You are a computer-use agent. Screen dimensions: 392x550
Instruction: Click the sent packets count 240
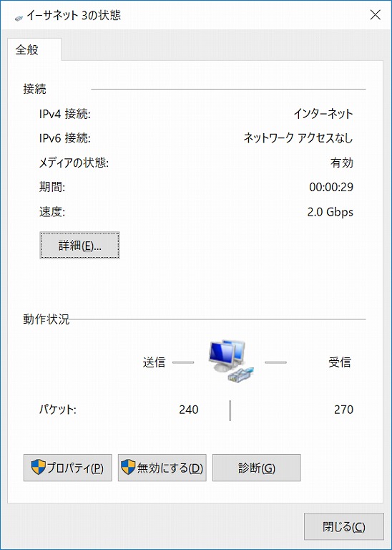pyautogui.click(x=188, y=410)
